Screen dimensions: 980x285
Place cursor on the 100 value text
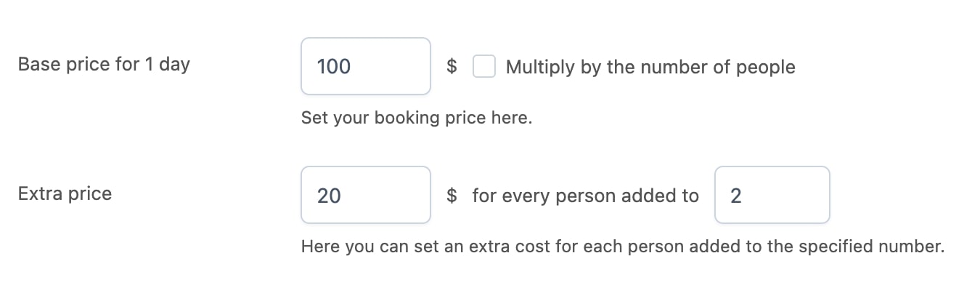click(334, 67)
